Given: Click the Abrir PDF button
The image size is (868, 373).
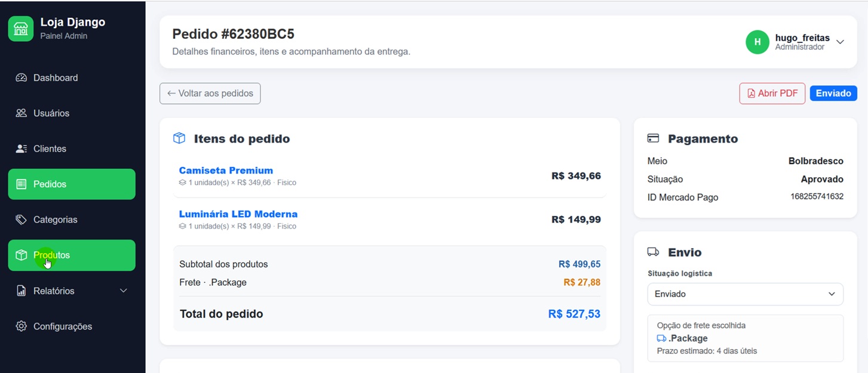Looking at the screenshot, I should tap(772, 93).
